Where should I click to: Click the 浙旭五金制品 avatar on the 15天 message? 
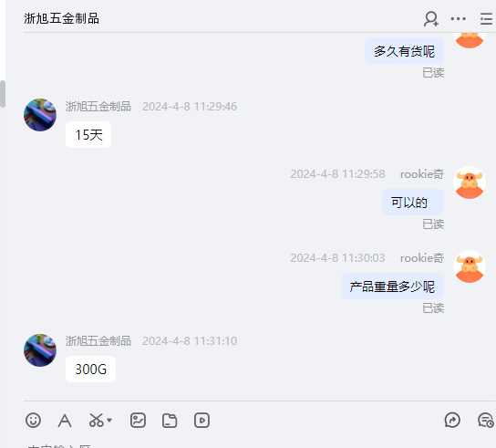[x=40, y=115]
